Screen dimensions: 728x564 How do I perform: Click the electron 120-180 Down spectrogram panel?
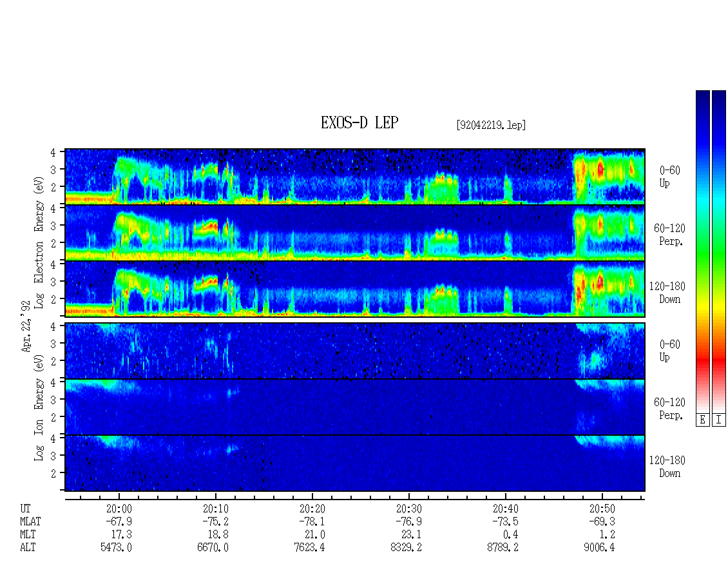[x=355, y=289]
